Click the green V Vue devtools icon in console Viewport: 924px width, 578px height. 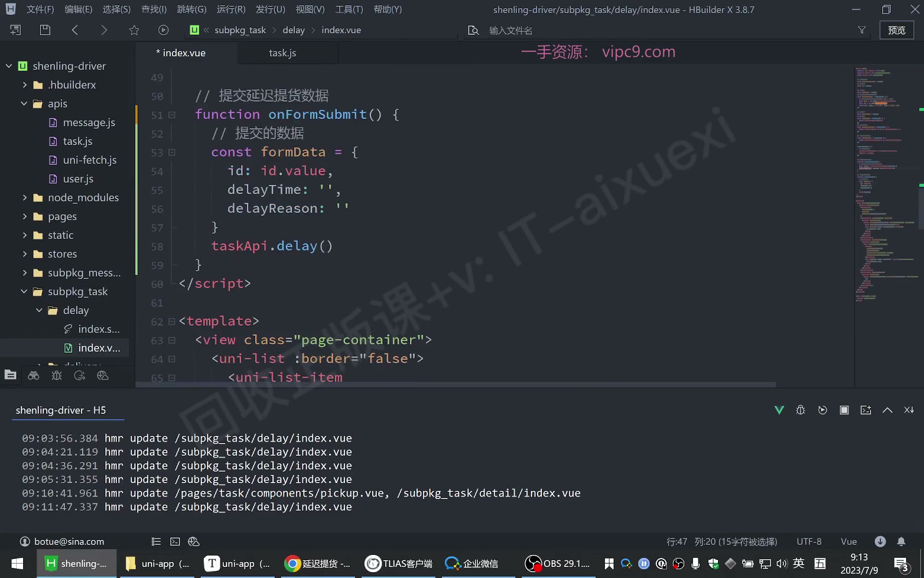click(x=779, y=410)
